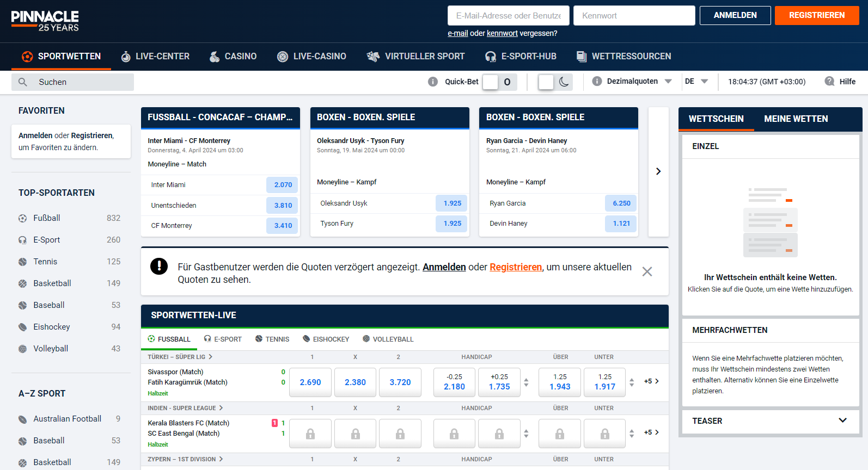Switch to Meine Wetten tab

[x=796, y=119]
